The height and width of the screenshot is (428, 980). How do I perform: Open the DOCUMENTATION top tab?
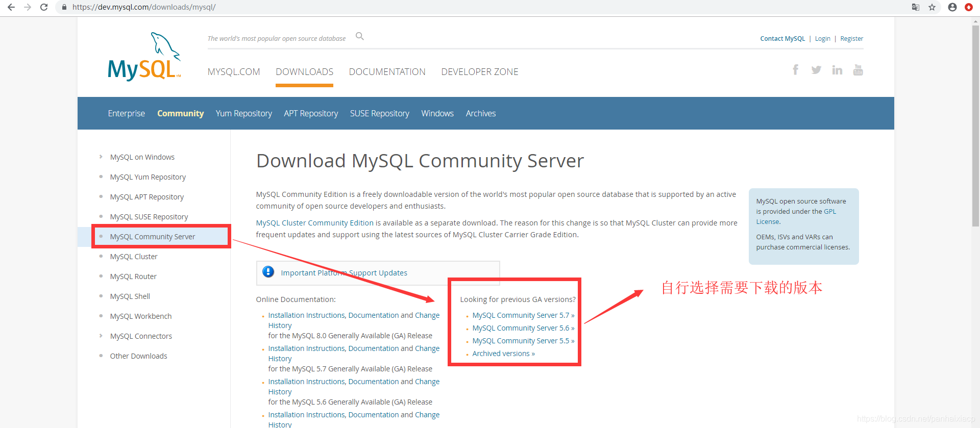387,72
